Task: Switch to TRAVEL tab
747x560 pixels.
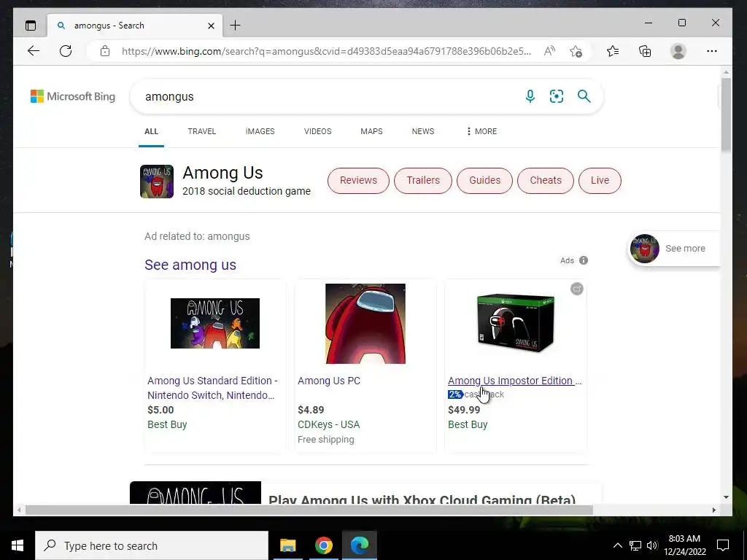Action: (x=201, y=131)
